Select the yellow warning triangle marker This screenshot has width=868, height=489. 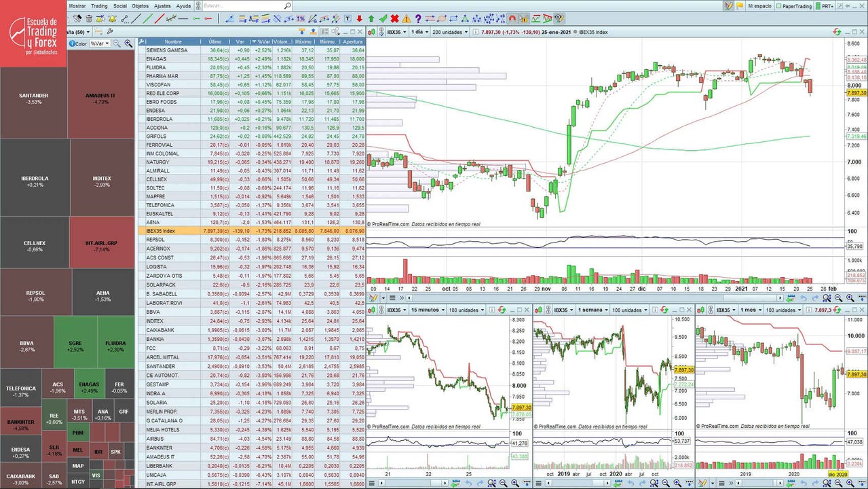click(407, 18)
